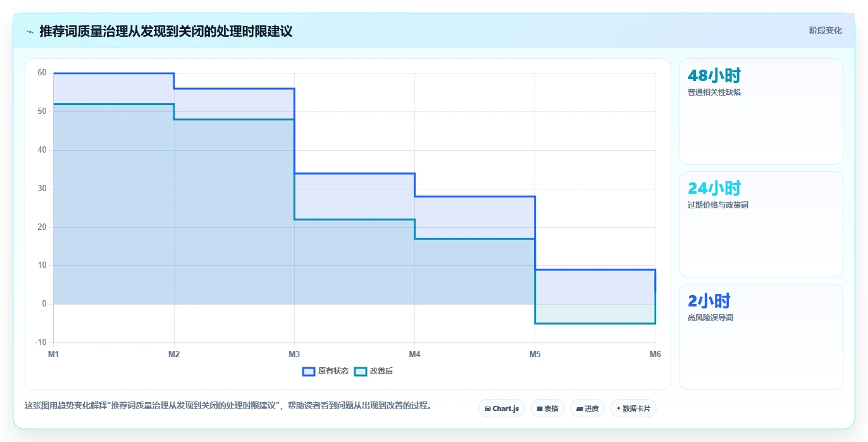868x442 pixels.
Task: Click the -10 y-axis tick label
Action: [x=40, y=343]
